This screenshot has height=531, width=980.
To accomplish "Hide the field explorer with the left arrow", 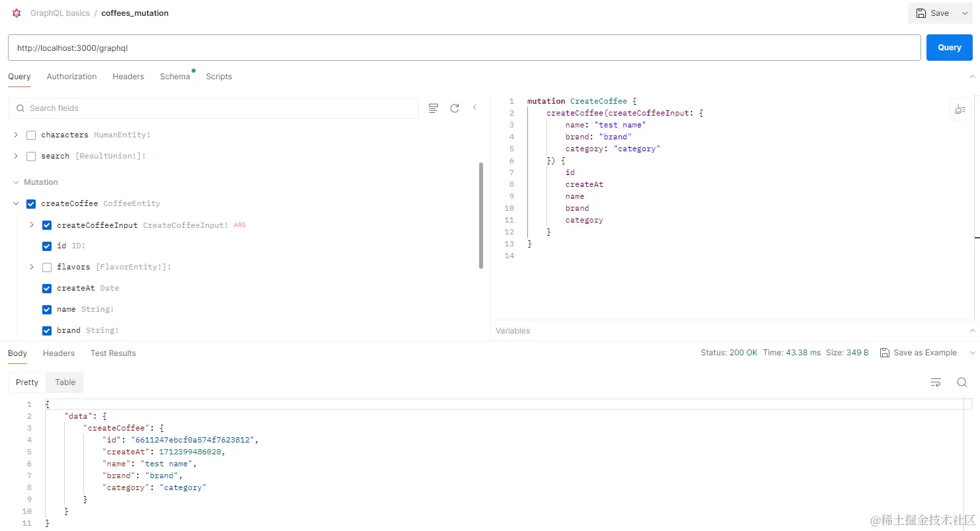I will click(474, 107).
